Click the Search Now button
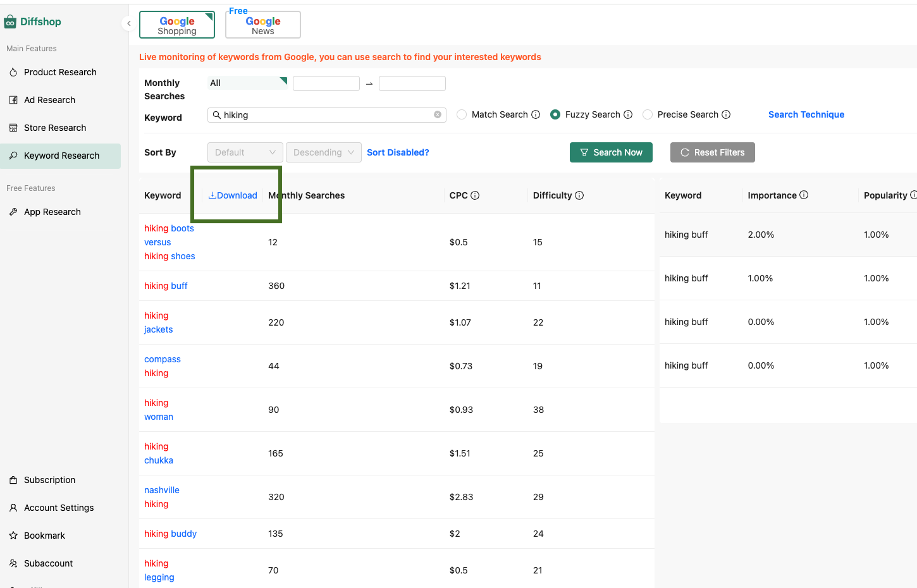This screenshot has height=588, width=917. tap(611, 152)
